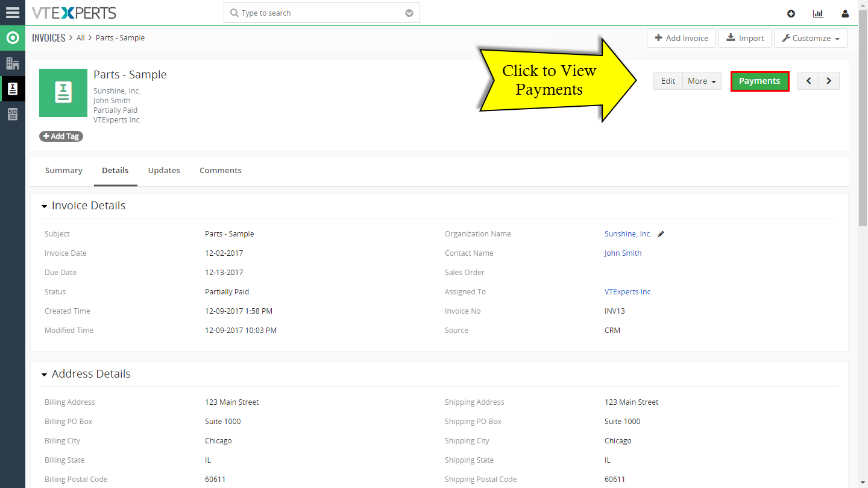Click the Due Date value 12-13-2017
Image resolution: width=868 pixels, height=488 pixels.
(x=224, y=273)
